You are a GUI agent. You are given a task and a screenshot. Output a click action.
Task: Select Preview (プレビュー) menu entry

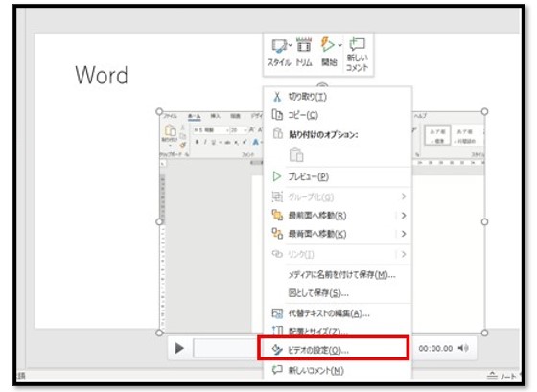tap(337, 176)
